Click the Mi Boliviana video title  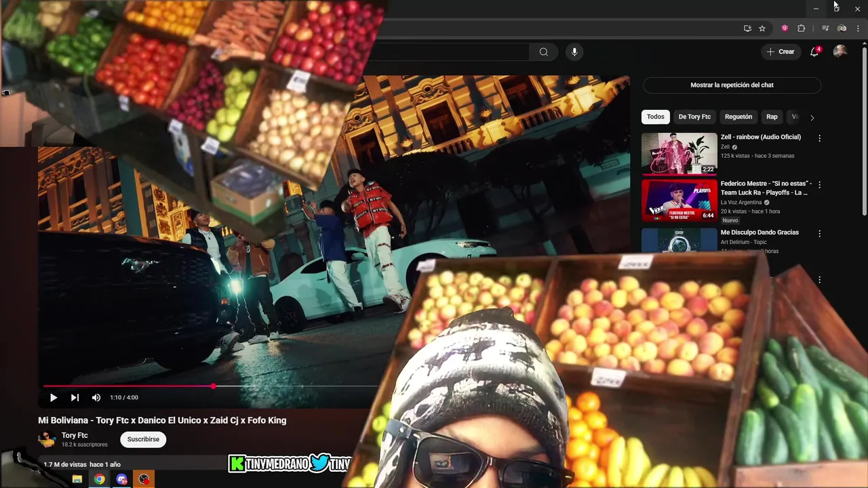(x=162, y=420)
